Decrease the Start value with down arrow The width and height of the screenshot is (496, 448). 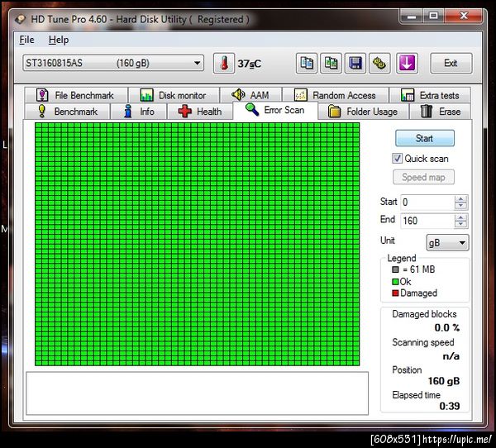[x=461, y=206]
